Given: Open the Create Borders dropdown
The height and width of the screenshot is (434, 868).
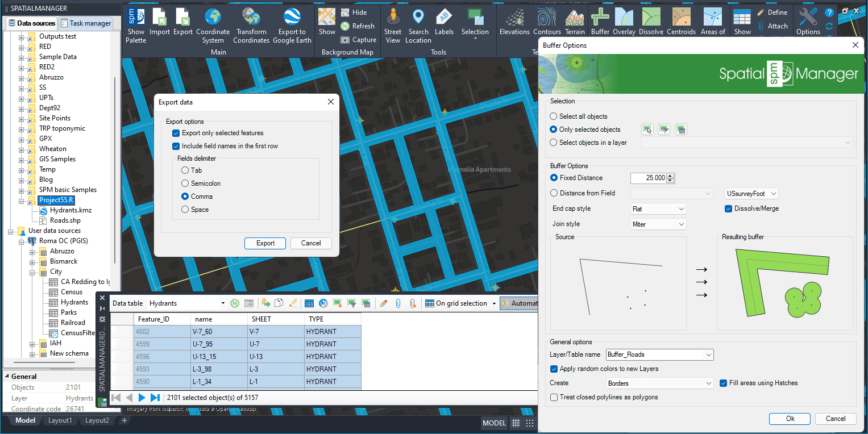Looking at the screenshot, I should (x=659, y=383).
